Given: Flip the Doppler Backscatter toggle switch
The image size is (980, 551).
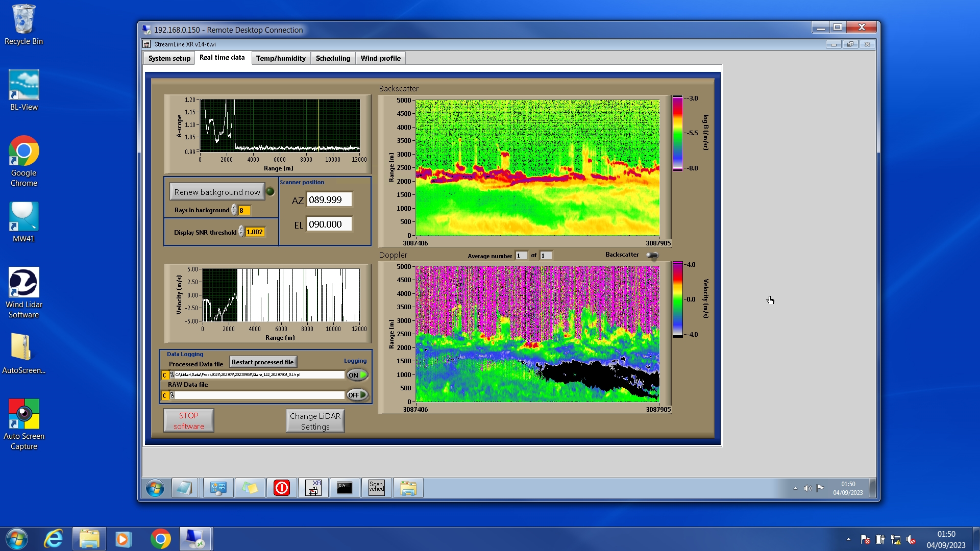Looking at the screenshot, I should coord(652,255).
